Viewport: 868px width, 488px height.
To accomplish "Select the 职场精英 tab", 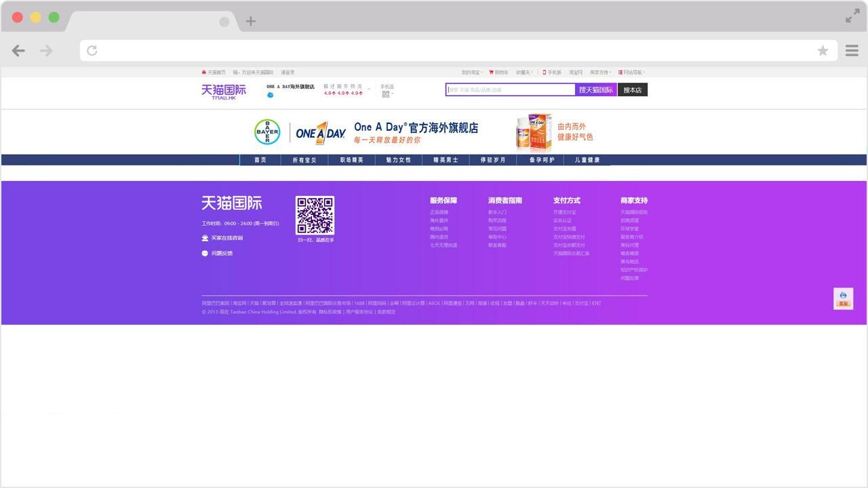I will pyautogui.click(x=352, y=160).
